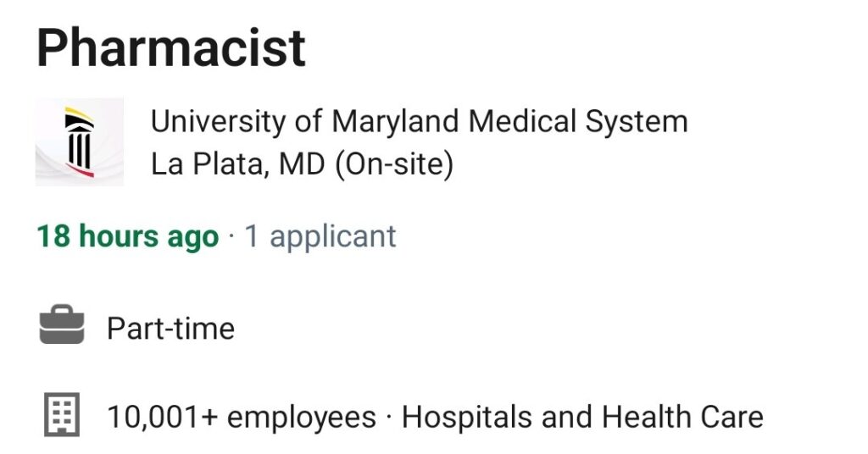Screen dimensions: 868x454
Task: Select the La Plata, MD location text
Action: [237, 164]
